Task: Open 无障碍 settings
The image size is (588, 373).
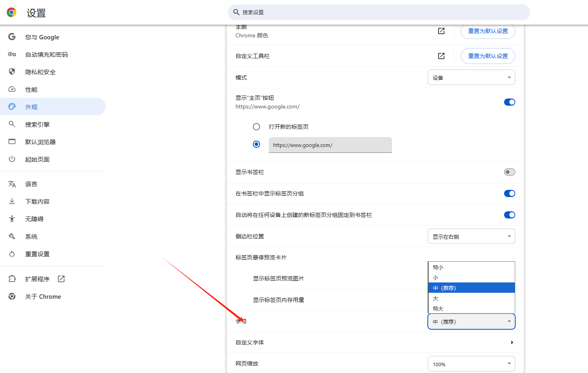Action: pyautogui.click(x=53, y=219)
